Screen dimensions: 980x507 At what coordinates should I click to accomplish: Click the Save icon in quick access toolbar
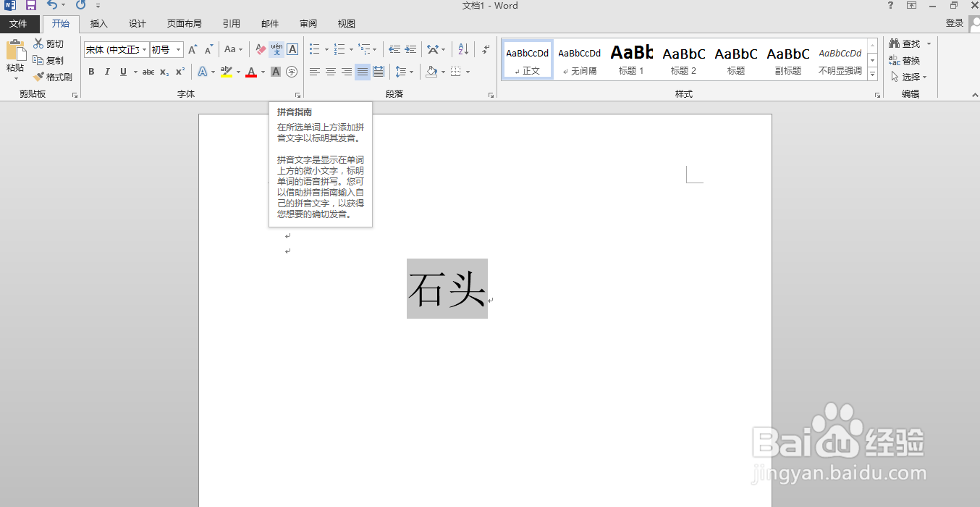click(x=30, y=5)
